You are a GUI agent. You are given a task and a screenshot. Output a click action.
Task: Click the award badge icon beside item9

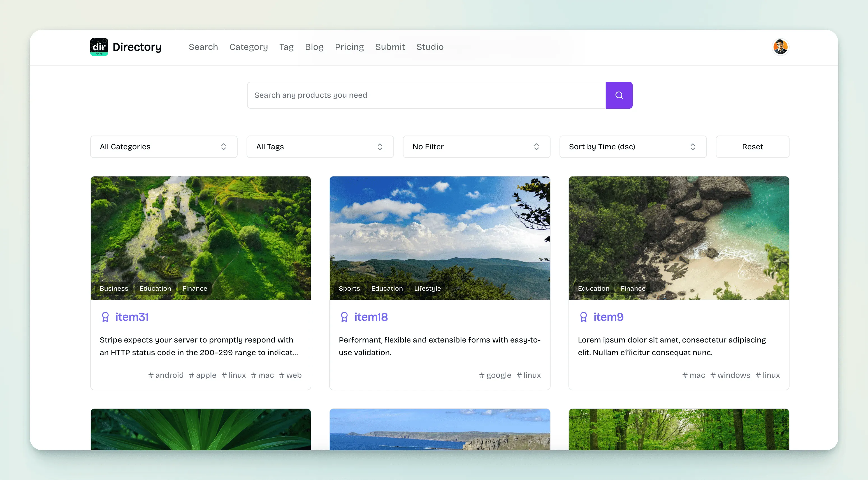tap(583, 317)
